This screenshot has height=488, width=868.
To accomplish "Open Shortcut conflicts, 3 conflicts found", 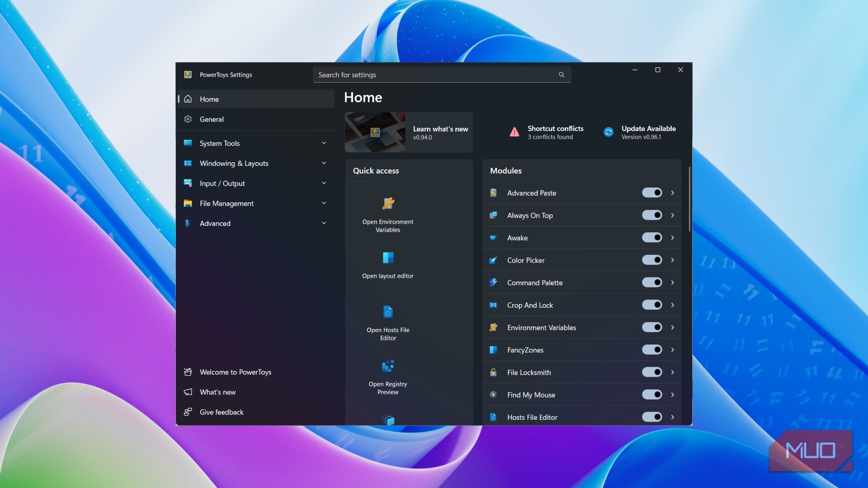I will [x=546, y=132].
